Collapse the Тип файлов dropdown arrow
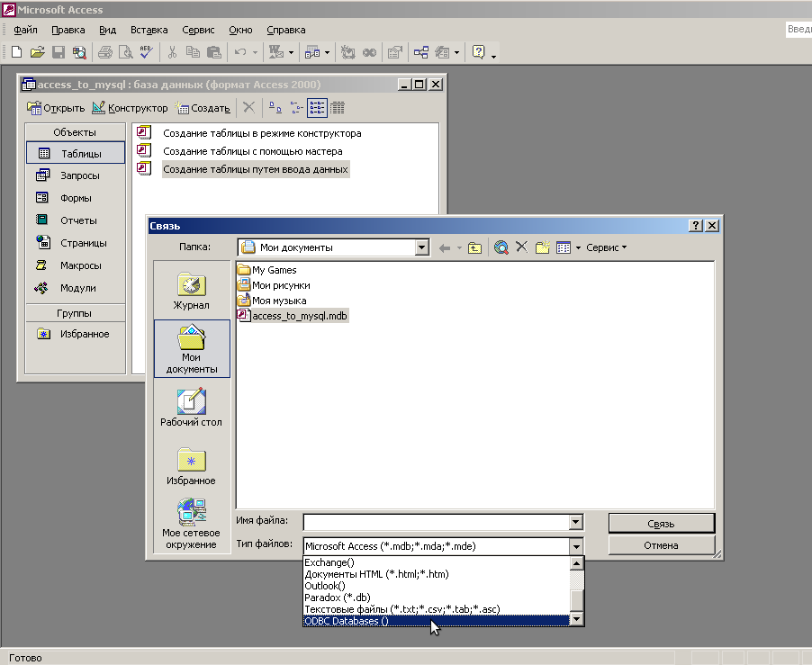 tap(576, 546)
